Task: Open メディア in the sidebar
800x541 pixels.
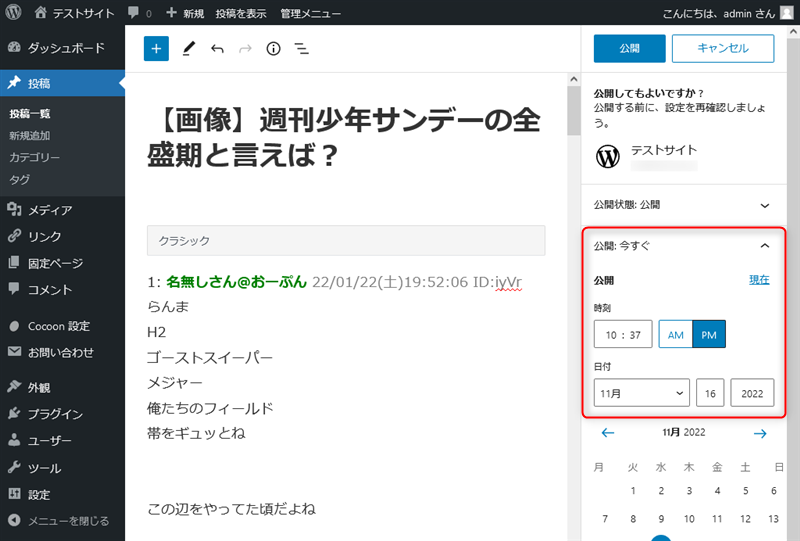Action: [62, 210]
